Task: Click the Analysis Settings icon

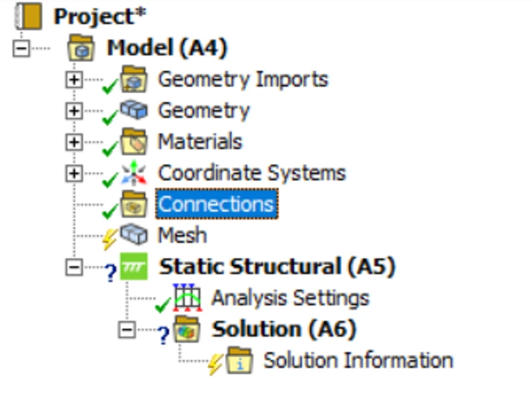Action: pos(187,297)
